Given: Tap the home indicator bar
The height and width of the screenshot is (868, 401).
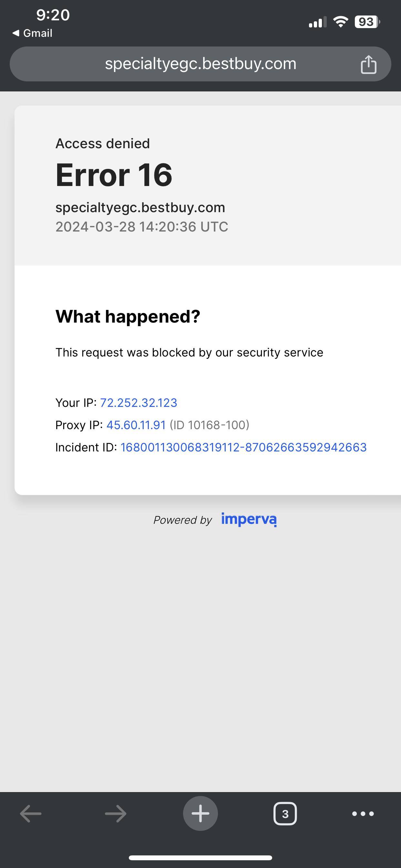Looking at the screenshot, I should [x=200, y=858].
